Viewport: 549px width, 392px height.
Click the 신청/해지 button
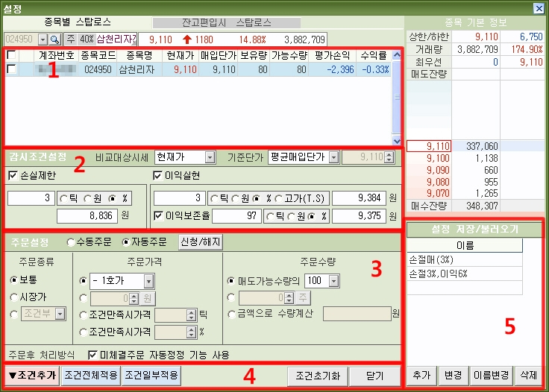pyautogui.click(x=201, y=242)
